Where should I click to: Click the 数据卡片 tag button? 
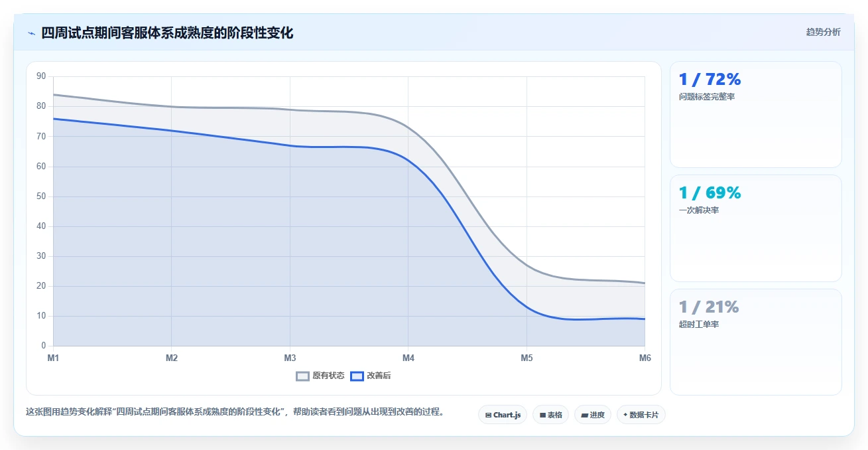tap(641, 415)
